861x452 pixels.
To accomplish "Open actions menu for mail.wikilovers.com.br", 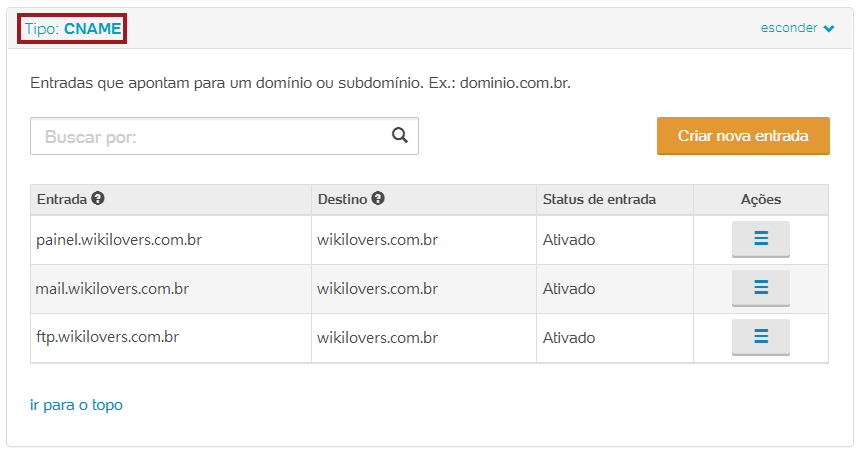I will click(760, 288).
